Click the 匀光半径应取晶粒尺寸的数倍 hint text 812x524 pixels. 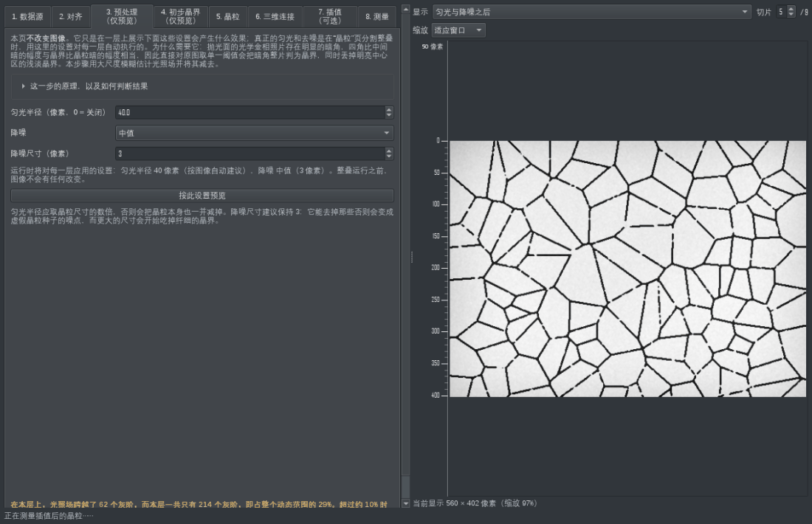click(x=202, y=216)
